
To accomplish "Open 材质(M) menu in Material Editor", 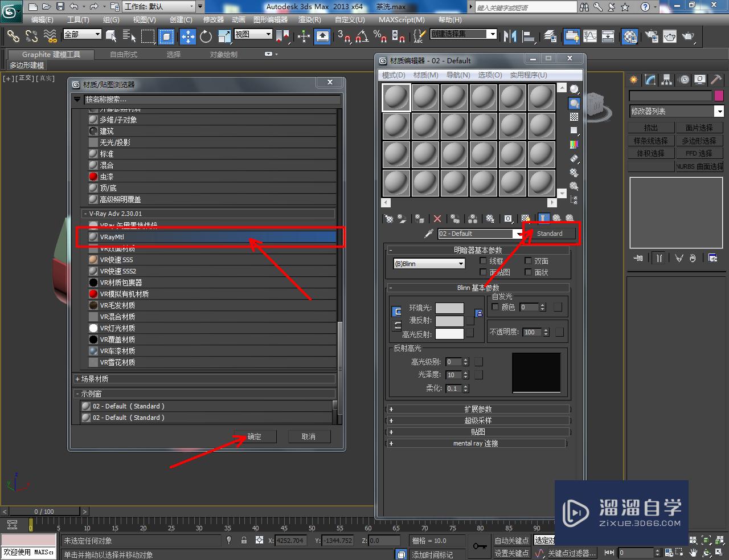I will click(426, 75).
